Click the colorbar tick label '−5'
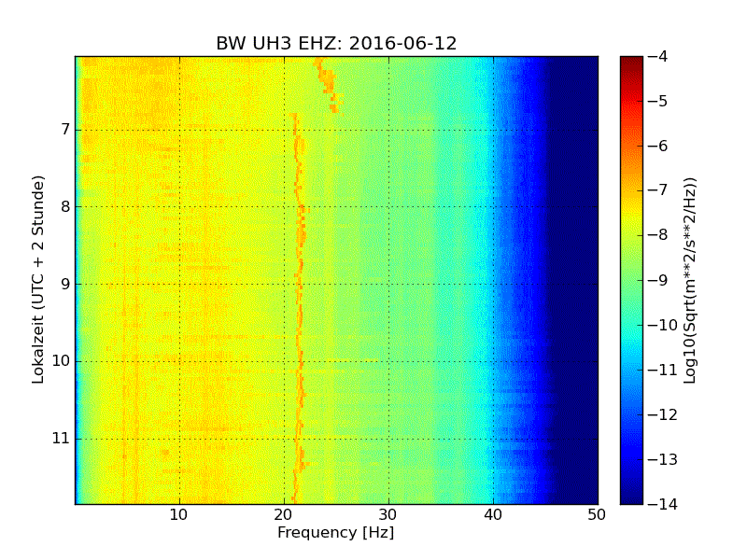This screenshot has height=560, width=747. click(x=658, y=101)
